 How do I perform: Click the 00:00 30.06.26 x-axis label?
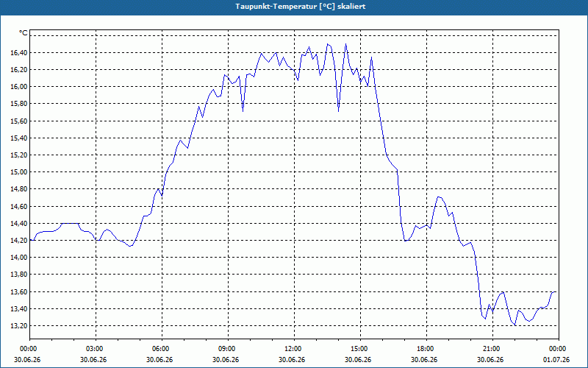pyautogui.click(x=27, y=354)
